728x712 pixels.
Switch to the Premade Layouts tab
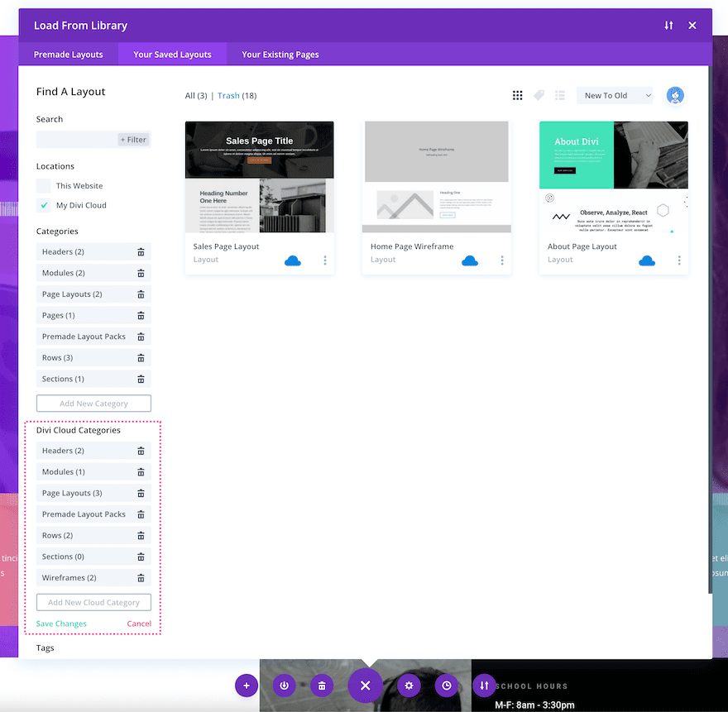[69, 55]
